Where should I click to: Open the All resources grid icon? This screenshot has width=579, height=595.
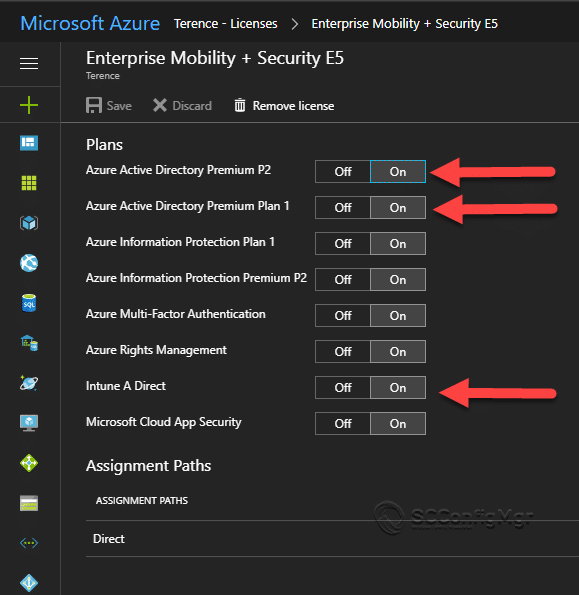click(x=29, y=183)
